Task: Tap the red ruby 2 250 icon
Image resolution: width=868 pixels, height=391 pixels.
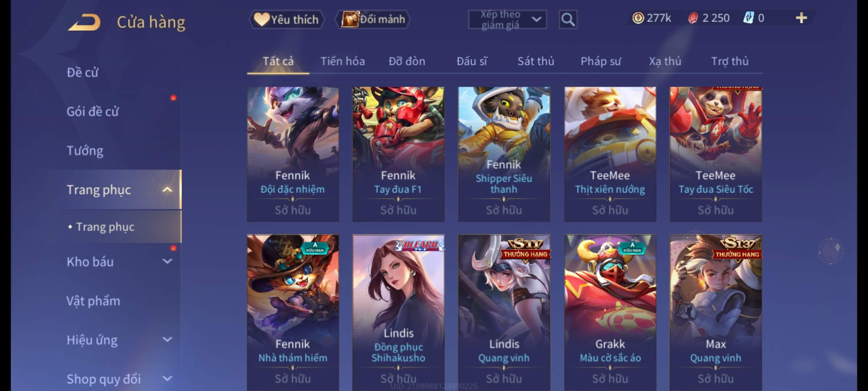Action: tap(693, 18)
